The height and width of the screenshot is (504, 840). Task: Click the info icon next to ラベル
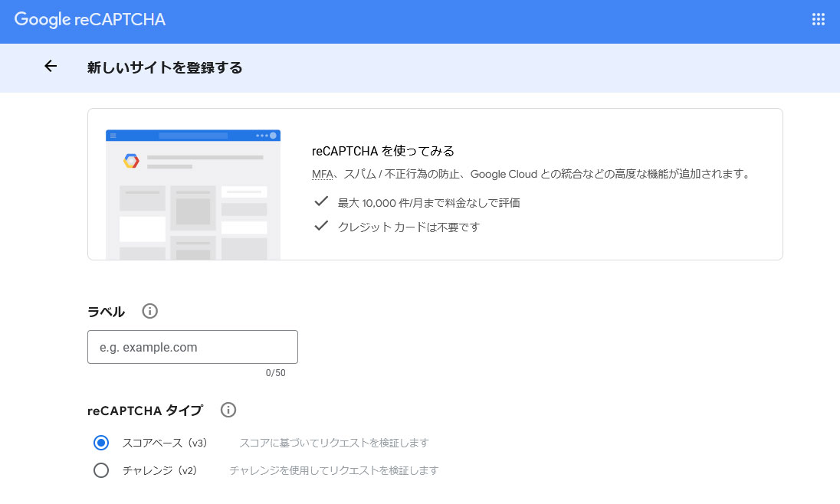149,311
